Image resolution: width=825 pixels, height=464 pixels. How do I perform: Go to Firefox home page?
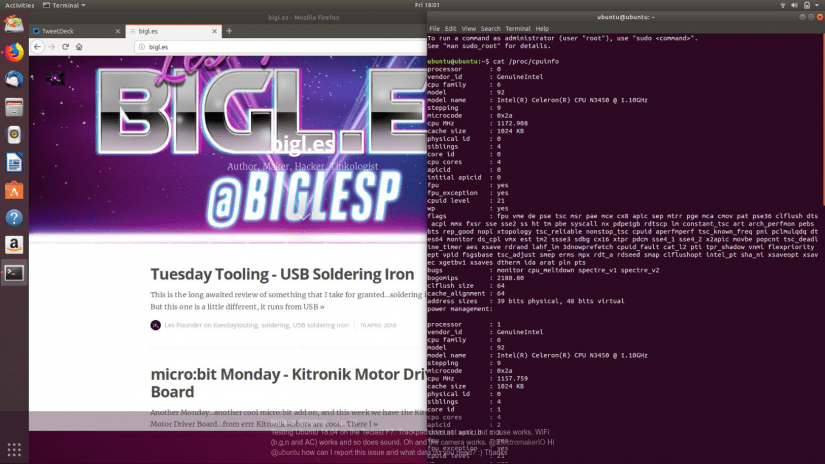[79, 47]
